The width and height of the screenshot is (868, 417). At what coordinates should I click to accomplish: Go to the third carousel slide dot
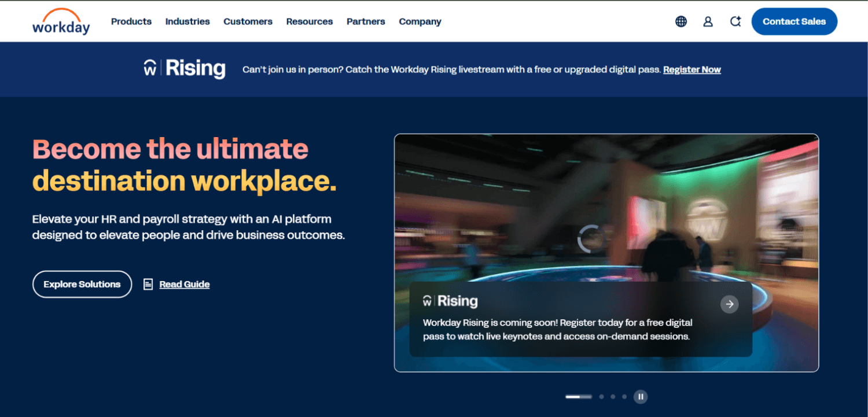coord(613,397)
